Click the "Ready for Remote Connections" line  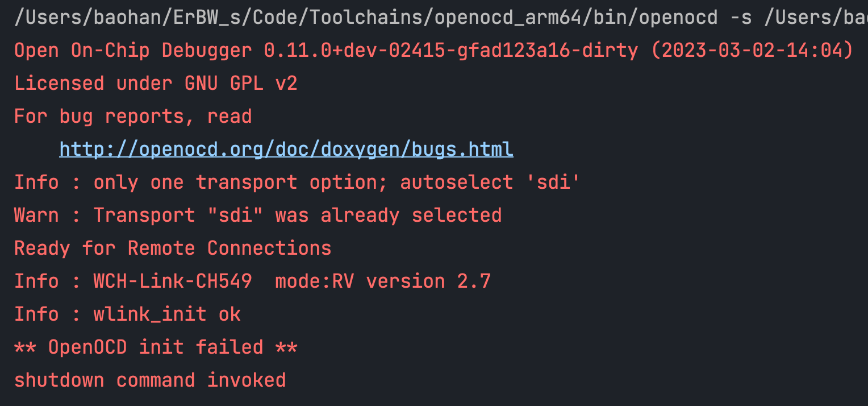tap(173, 248)
